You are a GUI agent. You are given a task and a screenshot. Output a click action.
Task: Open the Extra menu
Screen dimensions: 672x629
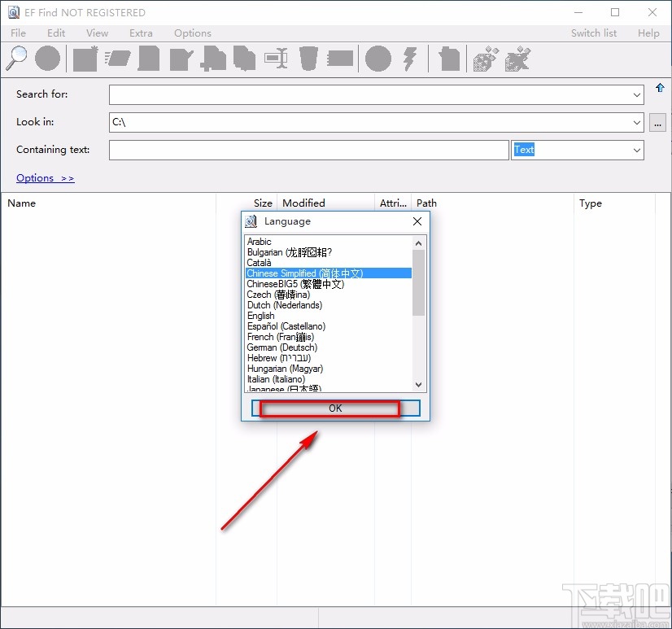click(x=141, y=33)
